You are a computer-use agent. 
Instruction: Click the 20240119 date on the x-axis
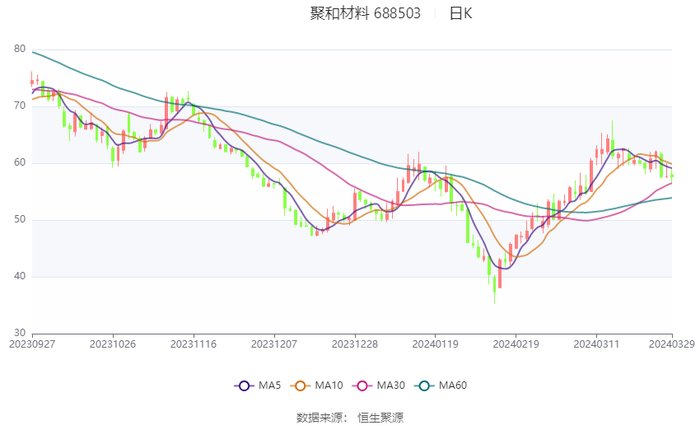[x=434, y=344]
